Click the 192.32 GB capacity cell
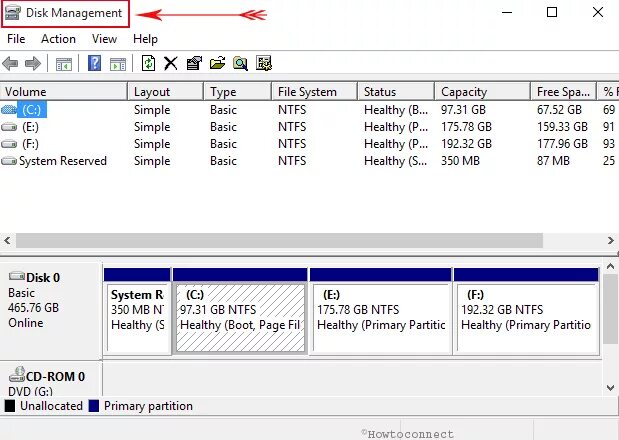The width and height of the screenshot is (619, 440). tap(467, 144)
